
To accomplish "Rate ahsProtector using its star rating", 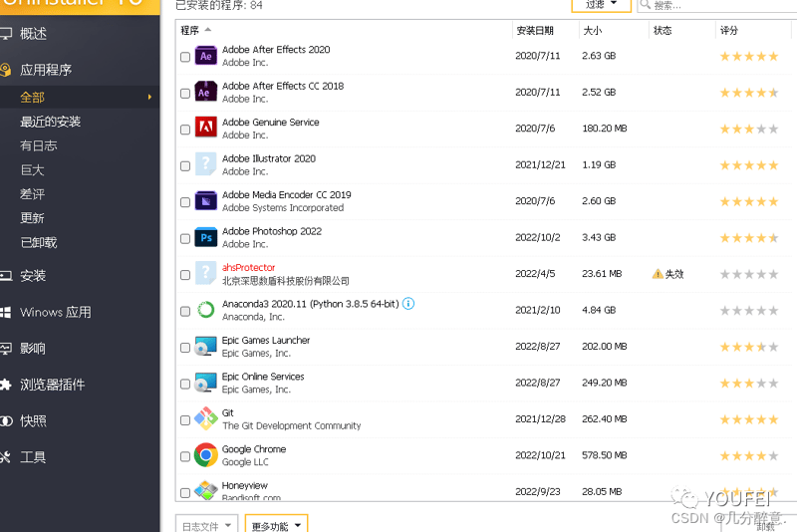I will click(749, 274).
